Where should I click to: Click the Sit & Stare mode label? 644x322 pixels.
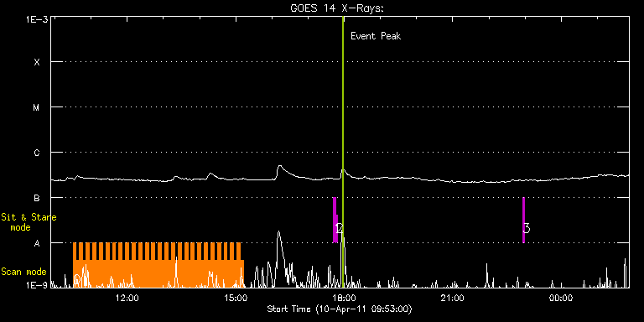[29, 222]
